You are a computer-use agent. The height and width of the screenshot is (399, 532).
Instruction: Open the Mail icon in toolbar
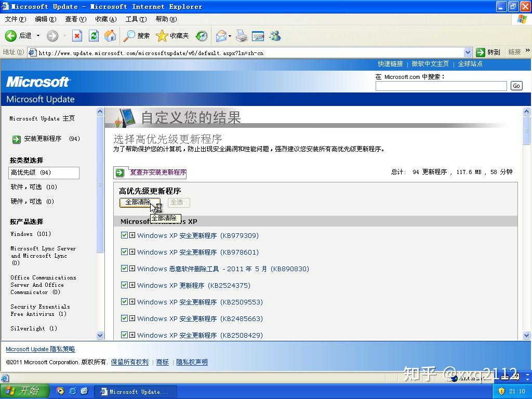[x=220, y=36]
